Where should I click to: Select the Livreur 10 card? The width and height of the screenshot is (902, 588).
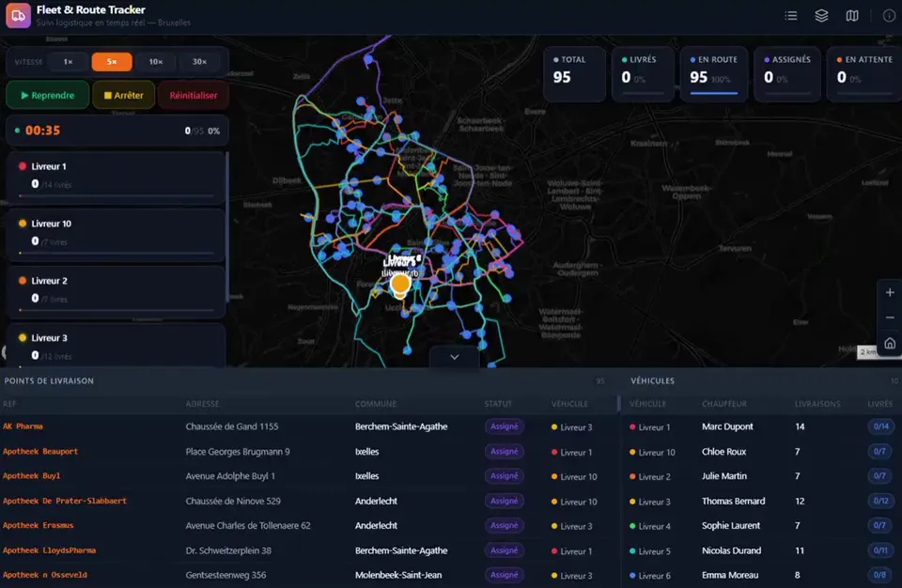pyautogui.click(x=116, y=235)
